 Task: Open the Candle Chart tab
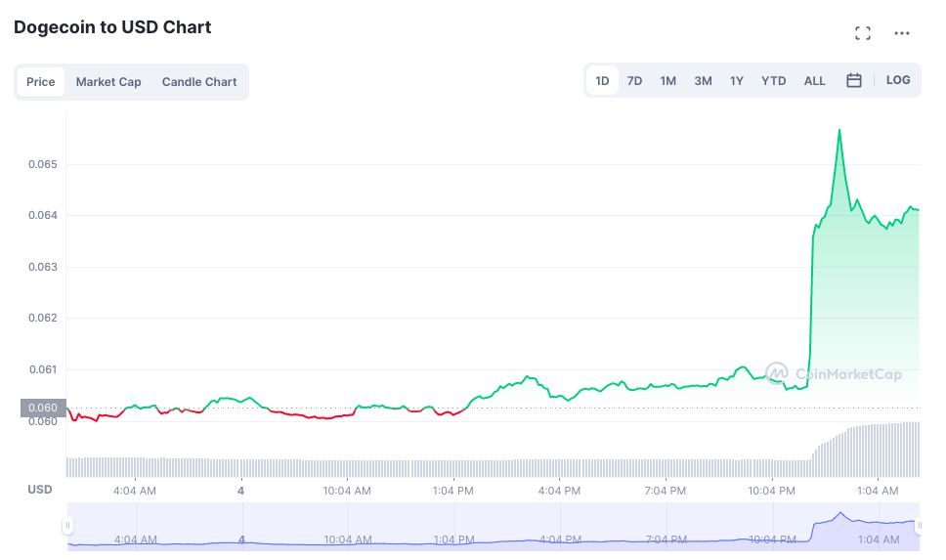(x=199, y=82)
